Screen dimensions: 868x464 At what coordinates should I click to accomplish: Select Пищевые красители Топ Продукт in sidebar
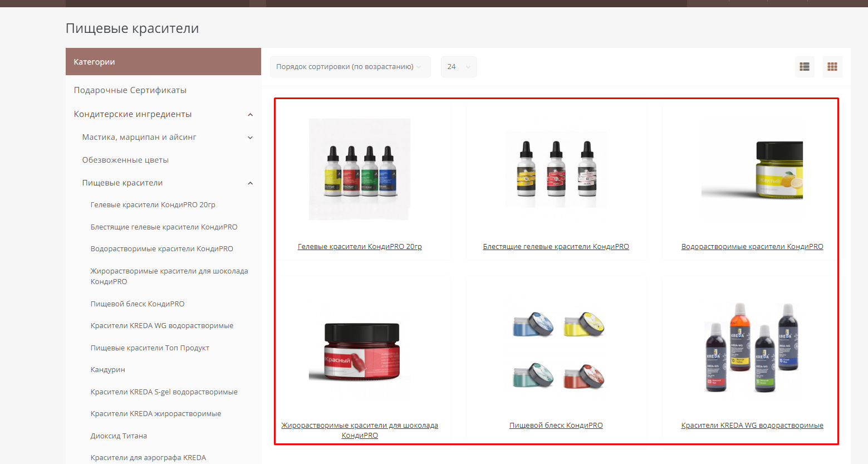click(150, 348)
